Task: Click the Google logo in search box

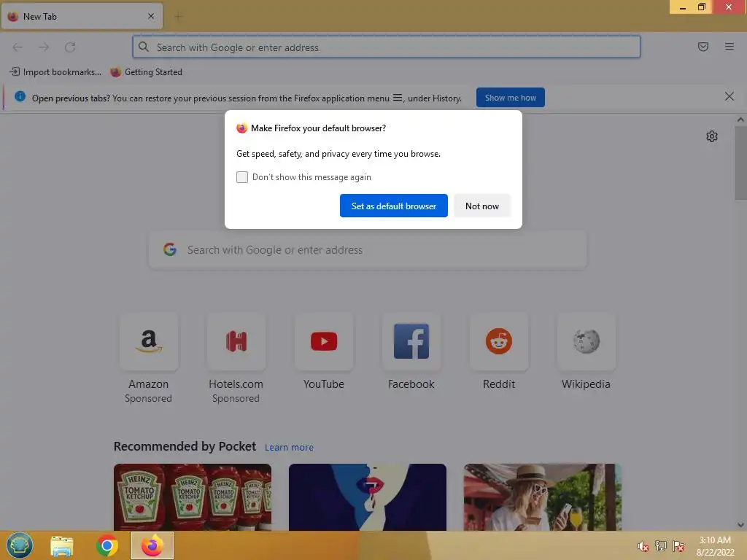Action: point(170,249)
